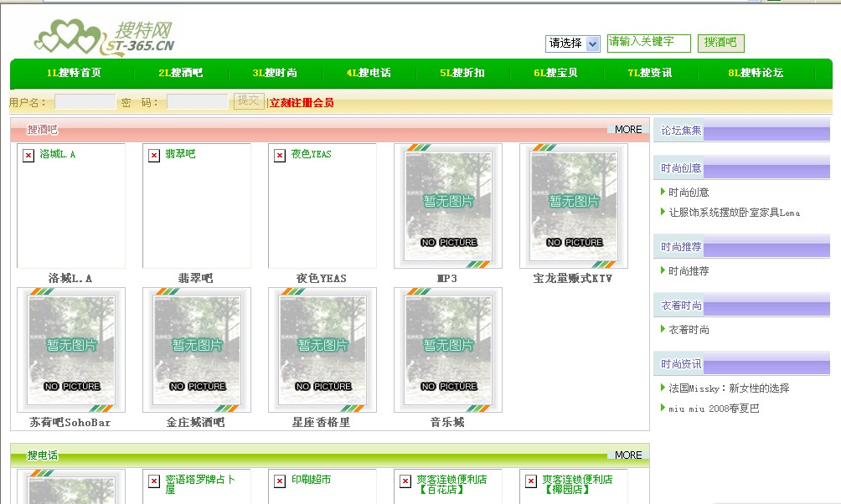
Task: Open the 3L搜时尚 nav item
Action: (x=275, y=73)
